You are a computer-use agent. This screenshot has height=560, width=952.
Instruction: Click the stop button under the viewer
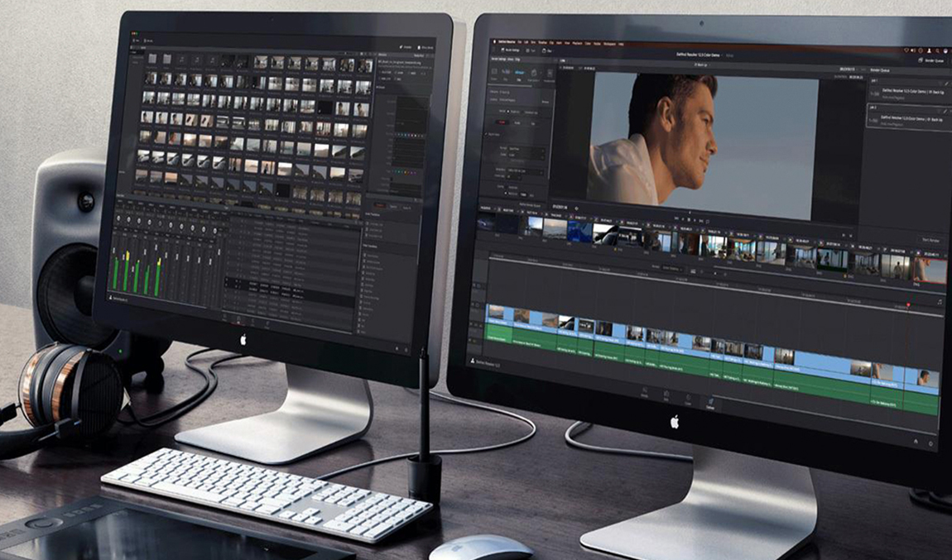pyautogui.click(x=689, y=220)
